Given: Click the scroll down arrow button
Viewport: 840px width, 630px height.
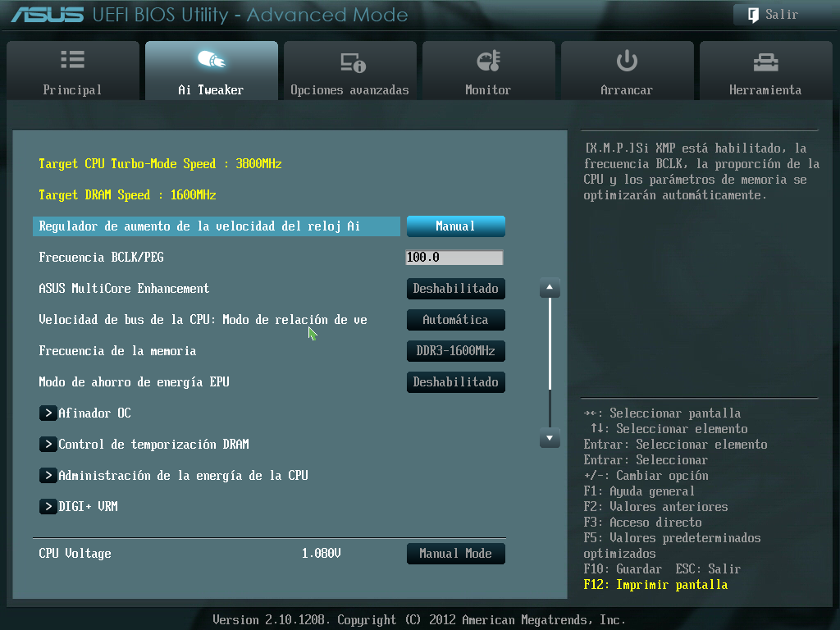Looking at the screenshot, I should pyautogui.click(x=550, y=438).
